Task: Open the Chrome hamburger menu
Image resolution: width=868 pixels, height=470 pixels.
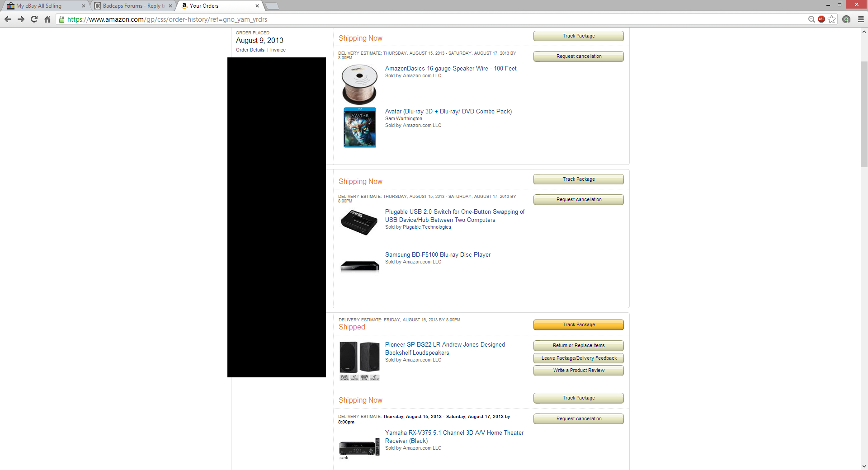Action: click(861, 19)
